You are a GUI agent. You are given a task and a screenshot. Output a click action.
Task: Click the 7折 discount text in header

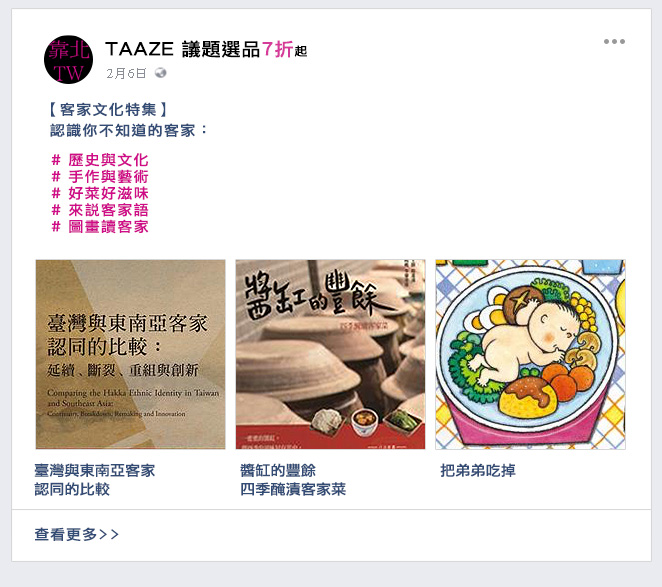point(277,49)
